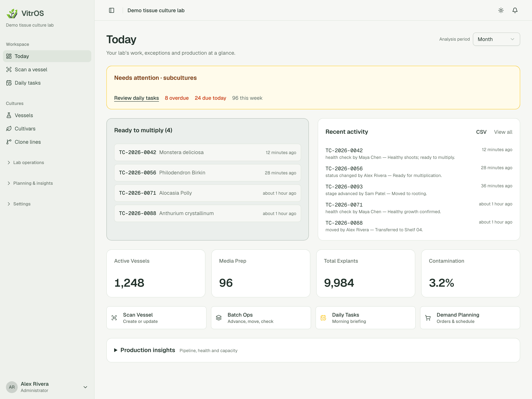The image size is (532, 399).
Task: Open Clone lines in the sidebar
Action: (x=47, y=142)
